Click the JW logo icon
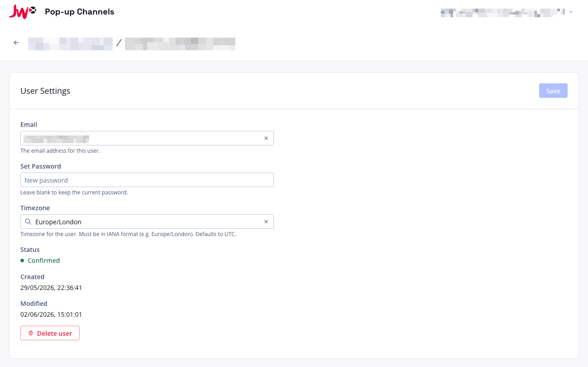This screenshot has width=588, height=367. [x=22, y=12]
